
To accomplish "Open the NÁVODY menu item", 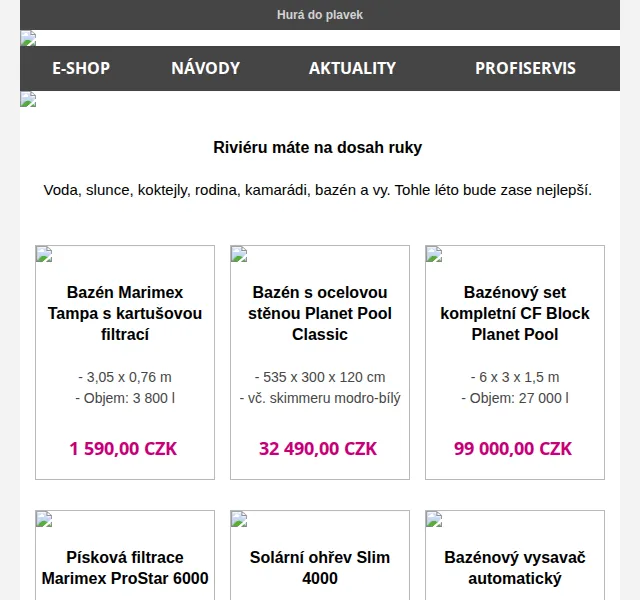I will pos(206,68).
